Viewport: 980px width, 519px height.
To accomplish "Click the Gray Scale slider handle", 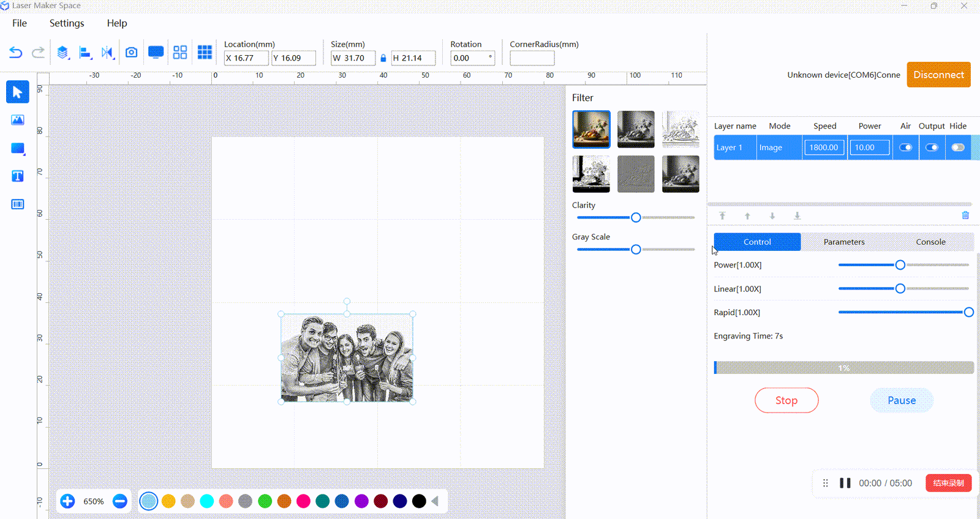I will point(636,249).
